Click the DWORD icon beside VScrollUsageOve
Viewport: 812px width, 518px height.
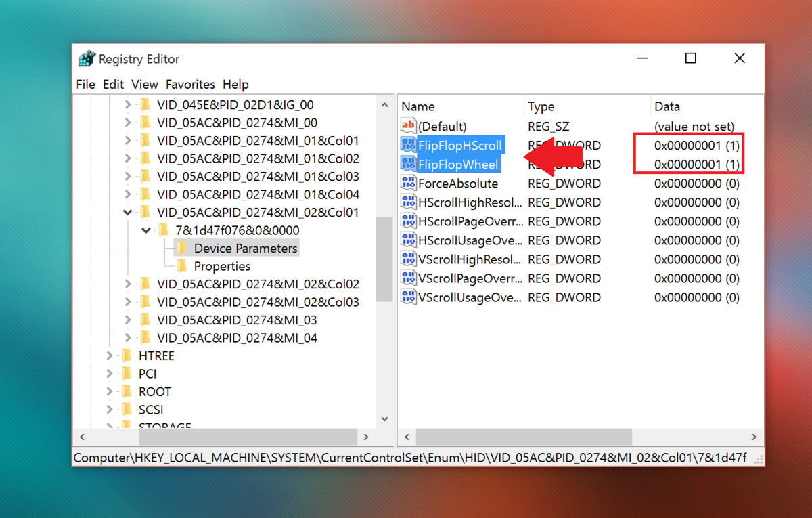click(x=408, y=297)
